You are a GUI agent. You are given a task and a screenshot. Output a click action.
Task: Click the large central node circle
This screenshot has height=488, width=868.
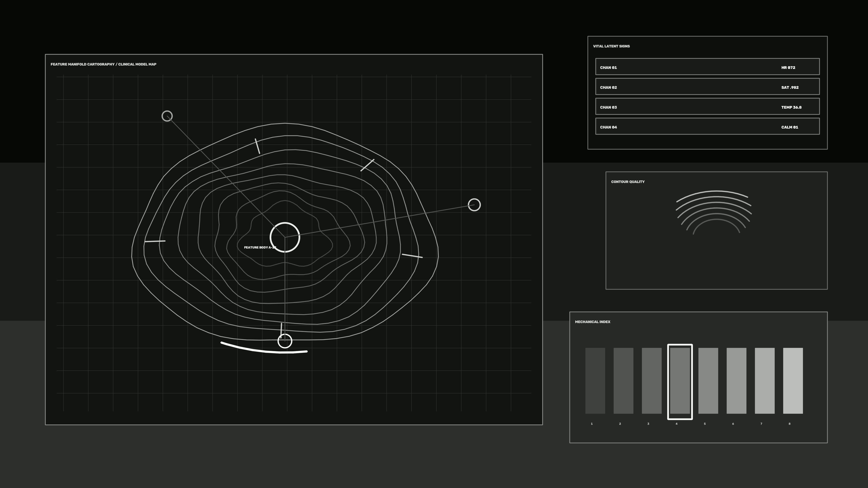click(x=285, y=237)
